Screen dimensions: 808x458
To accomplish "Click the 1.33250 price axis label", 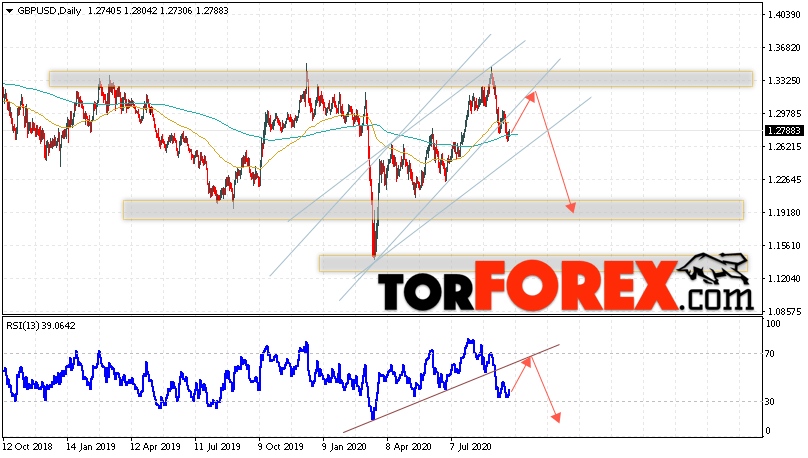I will [783, 81].
